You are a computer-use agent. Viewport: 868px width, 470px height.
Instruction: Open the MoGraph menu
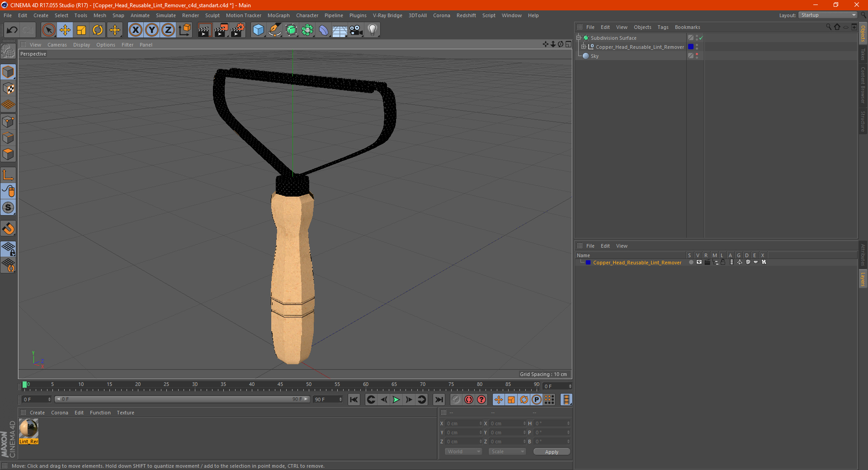click(278, 15)
